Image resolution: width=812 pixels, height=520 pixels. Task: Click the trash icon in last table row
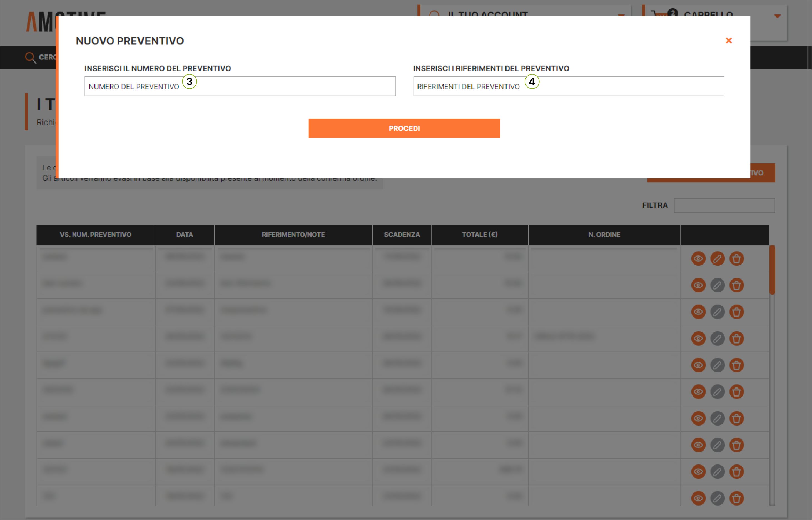pos(736,498)
